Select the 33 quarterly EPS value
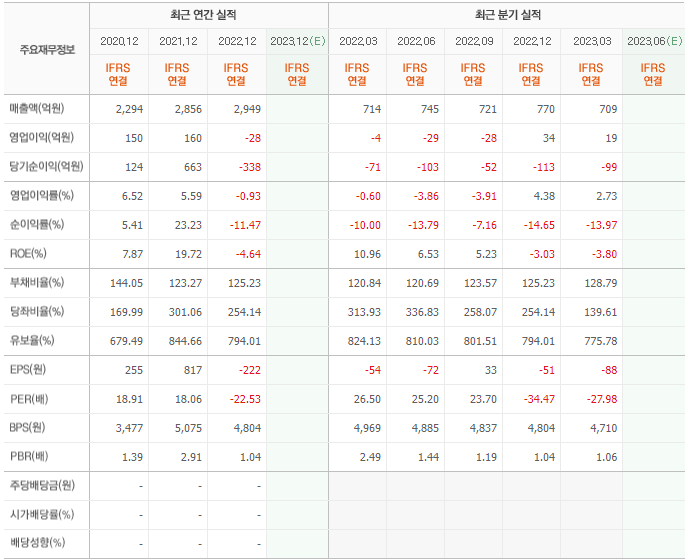Screen dimensions: 689x560 [491, 370]
